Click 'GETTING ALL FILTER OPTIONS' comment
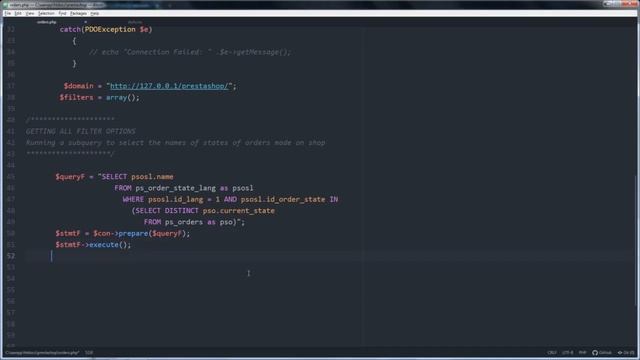640x360 pixels. (81, 131)
